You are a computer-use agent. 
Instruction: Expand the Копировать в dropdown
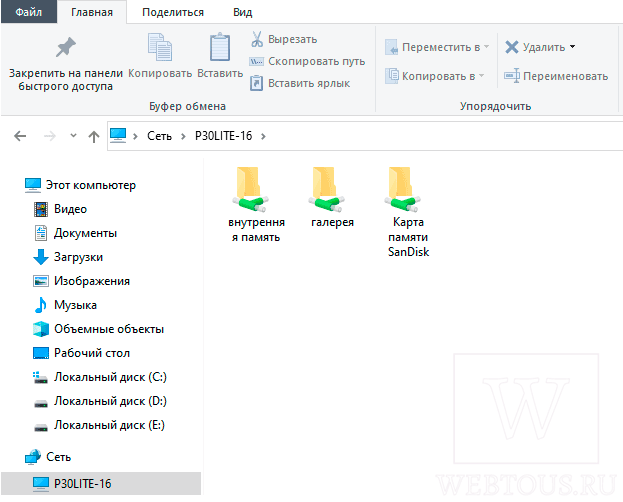coord(481,76)
